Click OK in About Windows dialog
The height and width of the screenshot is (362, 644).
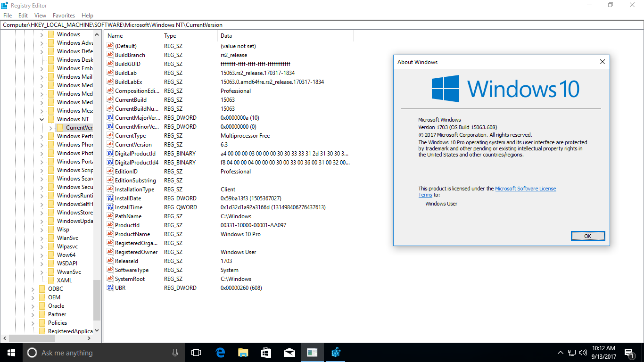587,236
